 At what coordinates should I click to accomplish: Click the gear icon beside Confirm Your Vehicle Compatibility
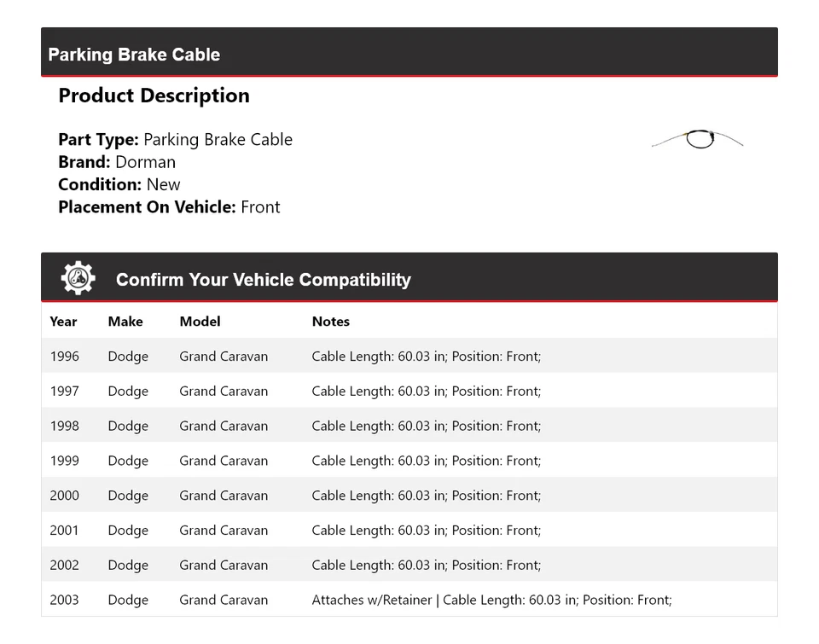point(78,278)
